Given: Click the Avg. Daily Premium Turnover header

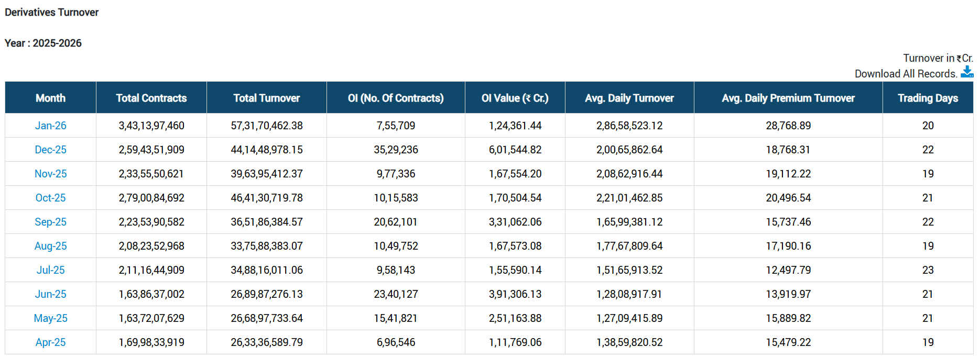Looking at the screenshot, I should 788,98.
